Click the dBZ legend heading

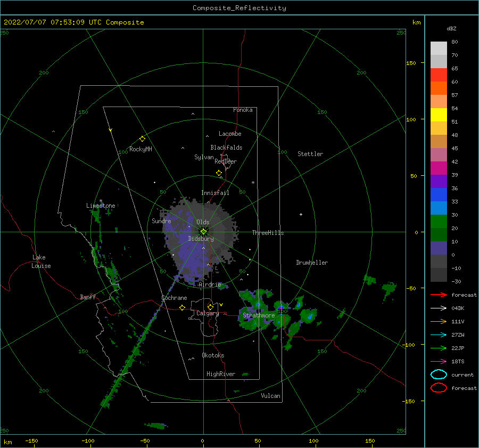(x=451, y=28)
